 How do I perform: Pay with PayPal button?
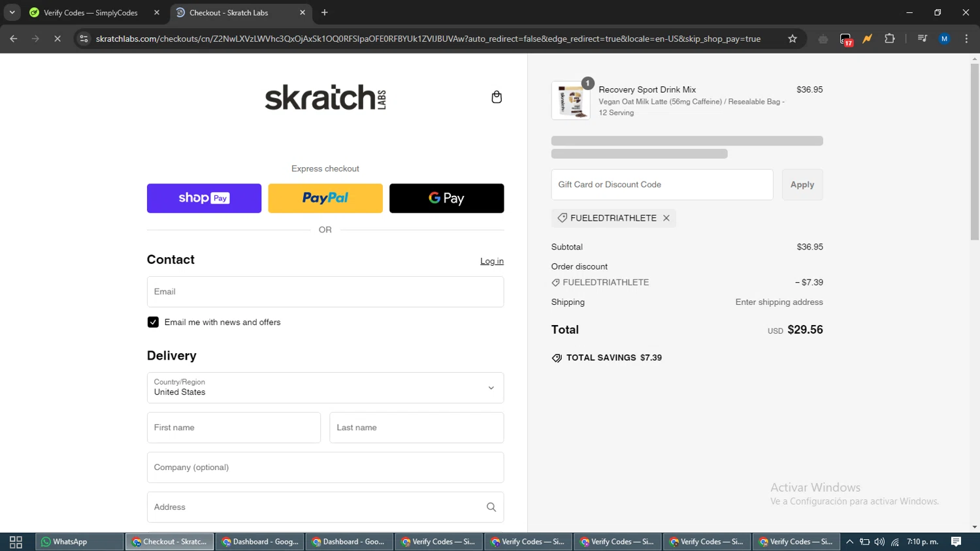pos(325,198)
